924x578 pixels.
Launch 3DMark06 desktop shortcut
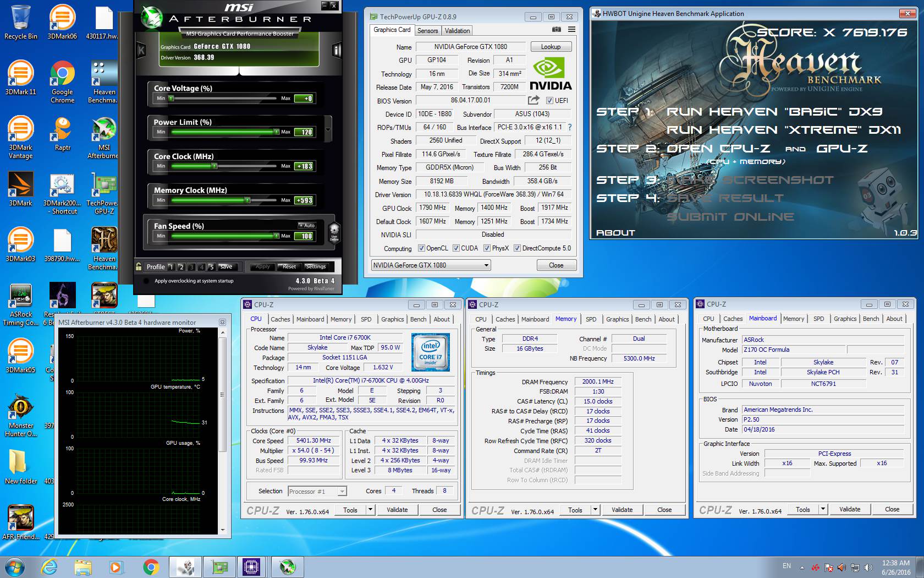pos(62,22)
